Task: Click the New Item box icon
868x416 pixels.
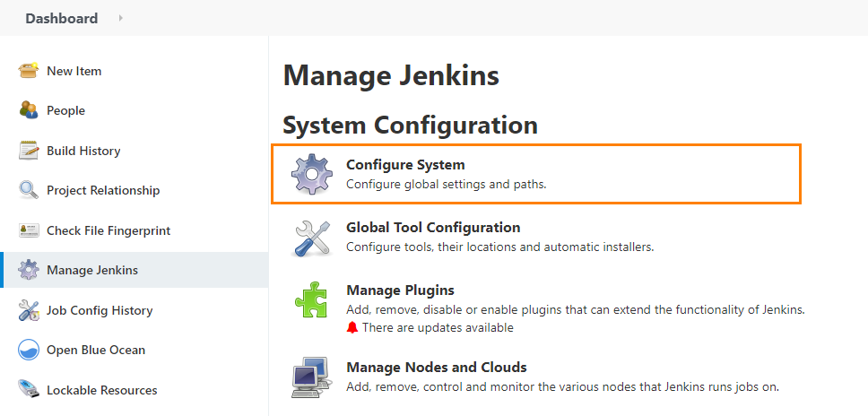Action: click(x=29, y=71)
